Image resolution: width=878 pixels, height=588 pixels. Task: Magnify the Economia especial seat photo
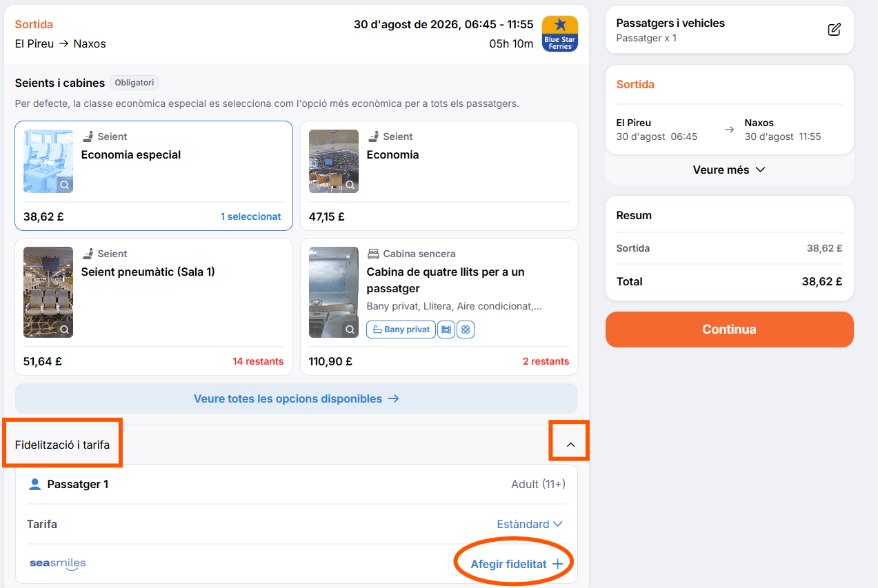pyautogui.click(x=64, y=185)
